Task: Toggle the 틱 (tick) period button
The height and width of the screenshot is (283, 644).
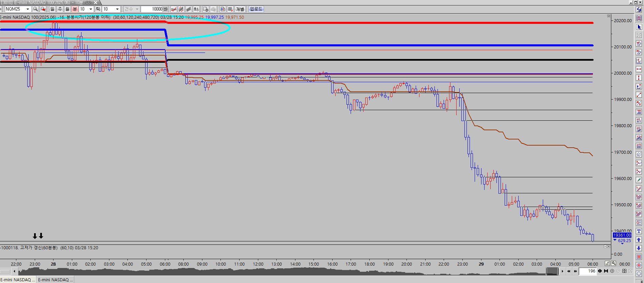Action: tap(98, 9)
